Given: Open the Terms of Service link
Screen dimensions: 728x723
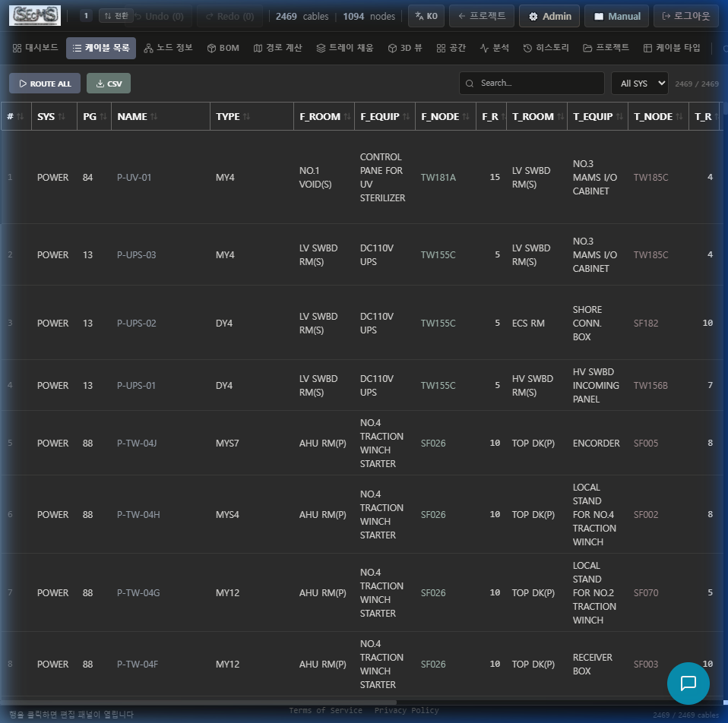Looking at the screenshot, I should click(325, 710).
